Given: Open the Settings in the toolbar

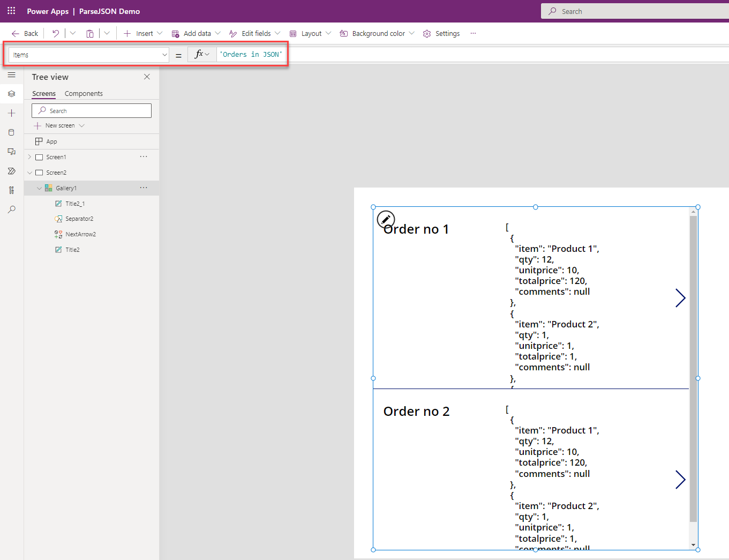Looking at the screenshot, I should click(441, 33).
